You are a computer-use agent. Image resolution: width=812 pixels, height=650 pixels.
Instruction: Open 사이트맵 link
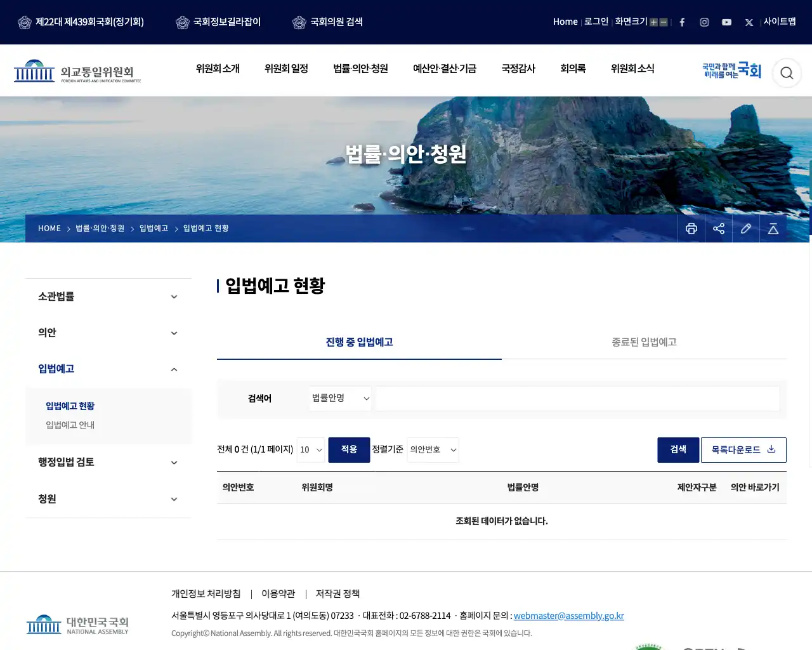pos(780,22)
